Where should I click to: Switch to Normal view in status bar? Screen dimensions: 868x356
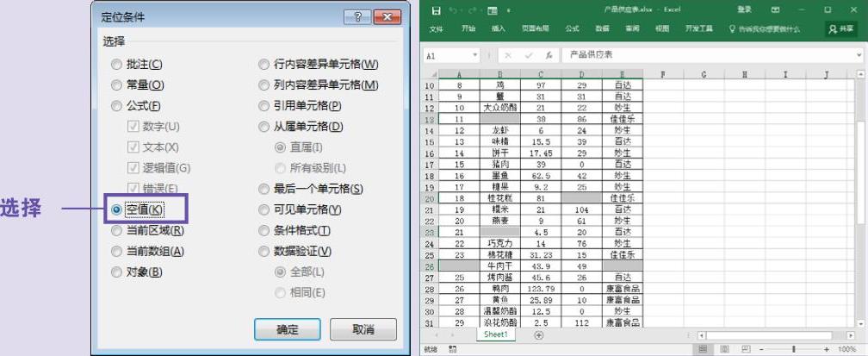[x=703, y=349]
